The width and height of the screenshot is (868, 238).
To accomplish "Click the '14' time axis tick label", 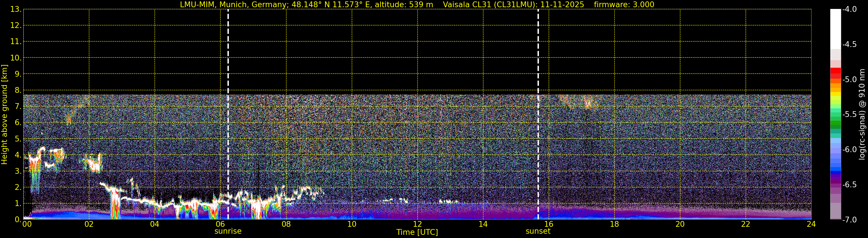I will (x=483, y=224).
